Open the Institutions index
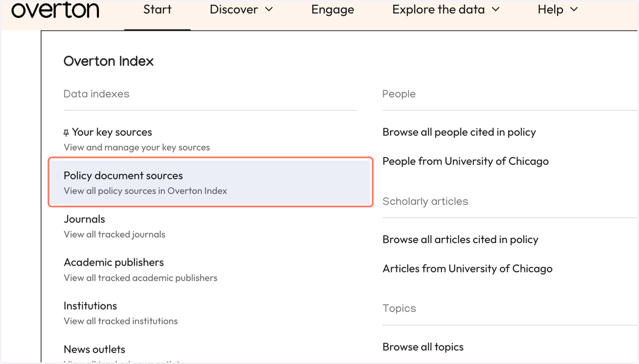This screenshot has height=364, width=639. coord(90,305)
